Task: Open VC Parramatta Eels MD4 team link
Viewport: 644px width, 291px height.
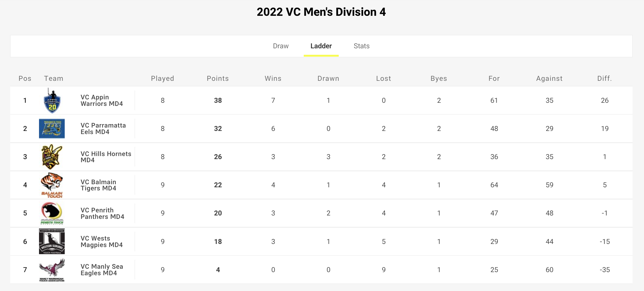Action: point(103,128)
